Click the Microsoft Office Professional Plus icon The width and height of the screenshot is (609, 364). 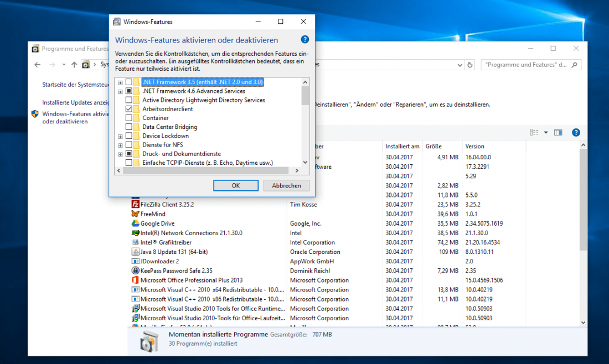(x=133, y=280)
